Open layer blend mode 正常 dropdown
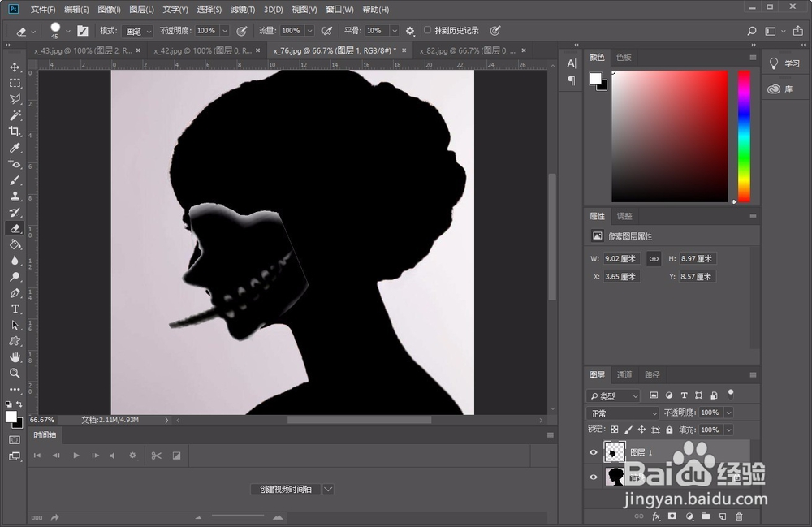The width and height of the screenshot is (812, 527). (623, 413)
